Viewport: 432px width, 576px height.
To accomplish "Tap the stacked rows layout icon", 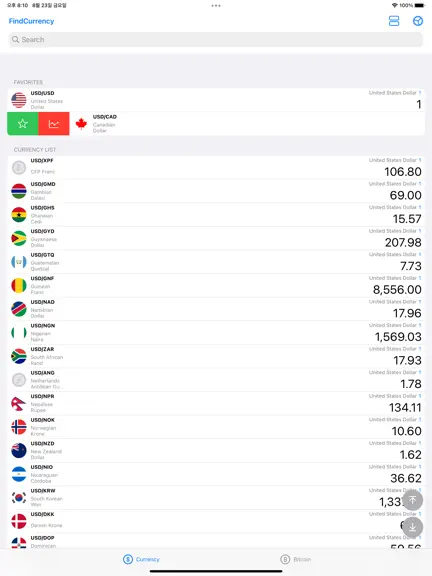I will (x=394, y=21).
